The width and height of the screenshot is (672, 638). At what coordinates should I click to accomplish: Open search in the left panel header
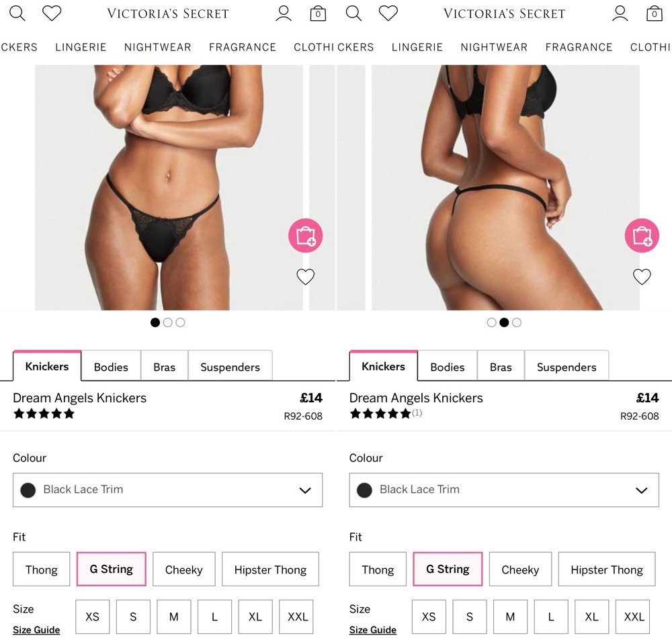coord(17,13)
